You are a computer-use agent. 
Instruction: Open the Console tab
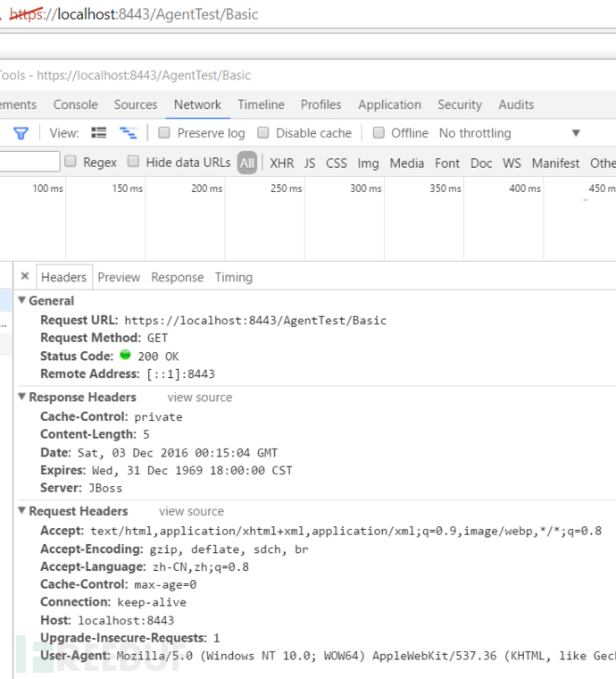76,105
